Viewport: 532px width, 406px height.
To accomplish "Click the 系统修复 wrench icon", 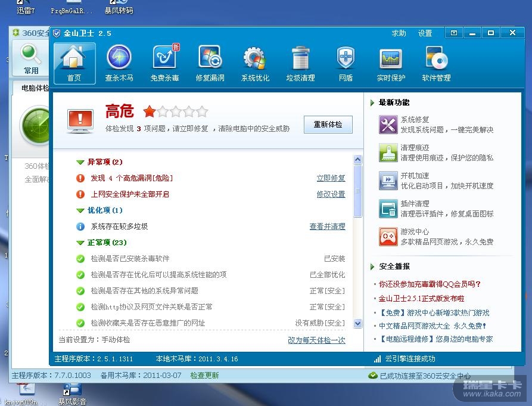I will click(388, 125).
